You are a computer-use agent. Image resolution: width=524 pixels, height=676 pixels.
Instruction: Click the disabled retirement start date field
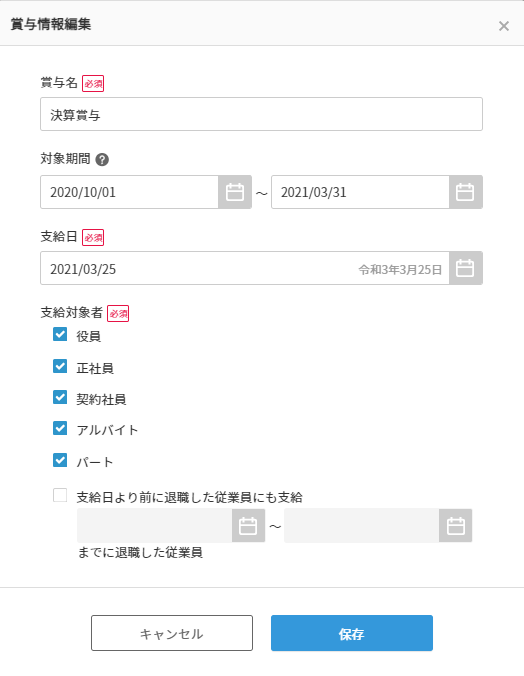tap(155, 526)
